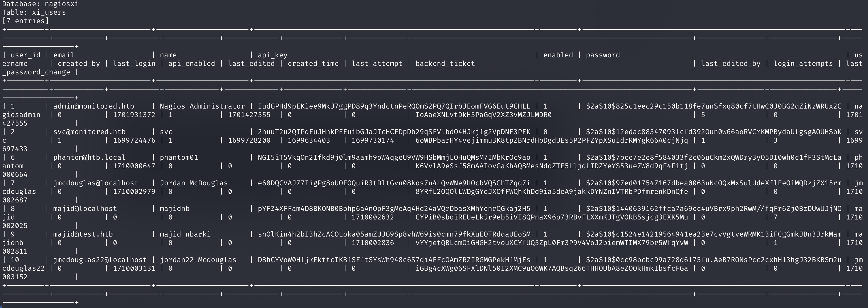Click the email 'svc@monitored.htb'
Screen dimensions: 868x308
click(x=89, y=132)
